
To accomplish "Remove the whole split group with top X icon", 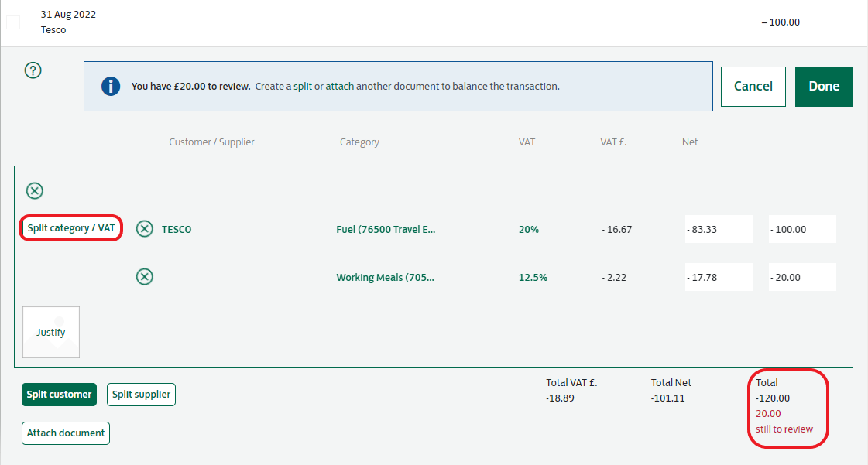I will 35,190.
